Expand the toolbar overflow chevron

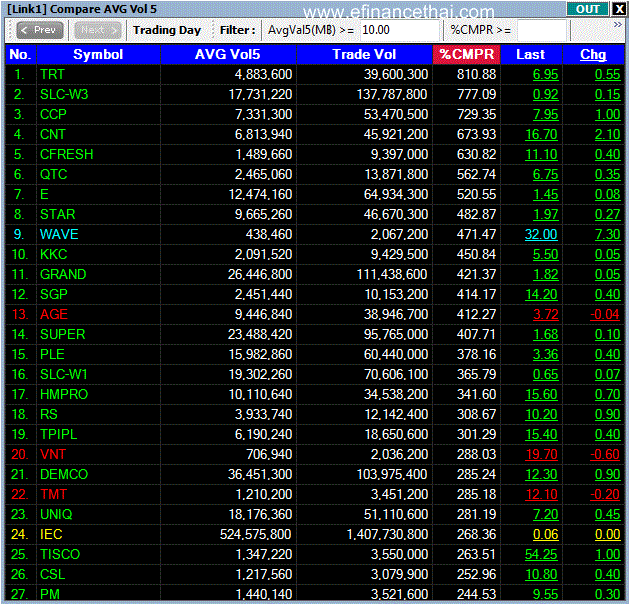pyautogui.click(x=618, y=25)
